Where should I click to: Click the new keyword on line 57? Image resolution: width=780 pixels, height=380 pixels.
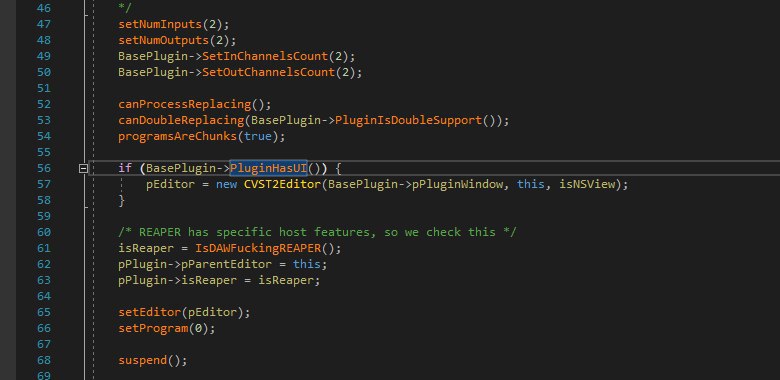227,184
